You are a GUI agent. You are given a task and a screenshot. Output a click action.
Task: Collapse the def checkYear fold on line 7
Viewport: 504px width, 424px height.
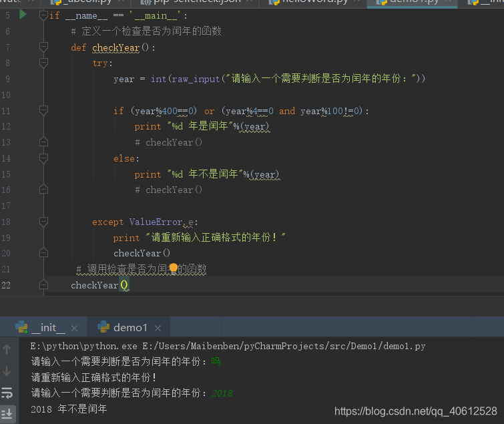(43, 47)
